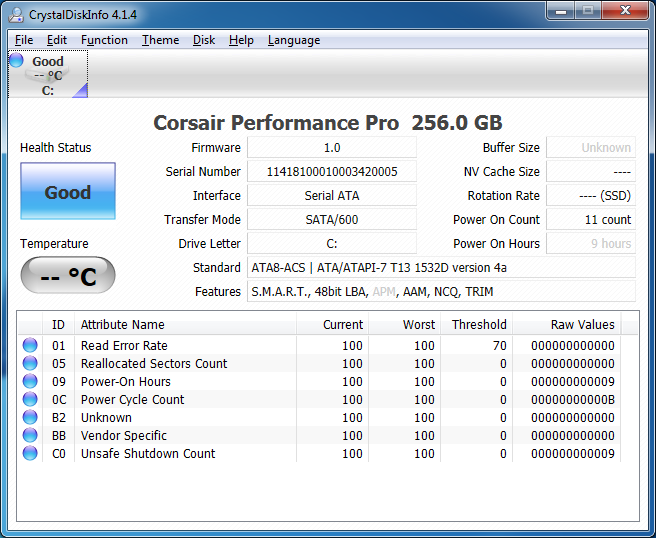Click the Standard field ATA8-ACS
The width and height of the screenshot is (656, 538).
point(441,267)
